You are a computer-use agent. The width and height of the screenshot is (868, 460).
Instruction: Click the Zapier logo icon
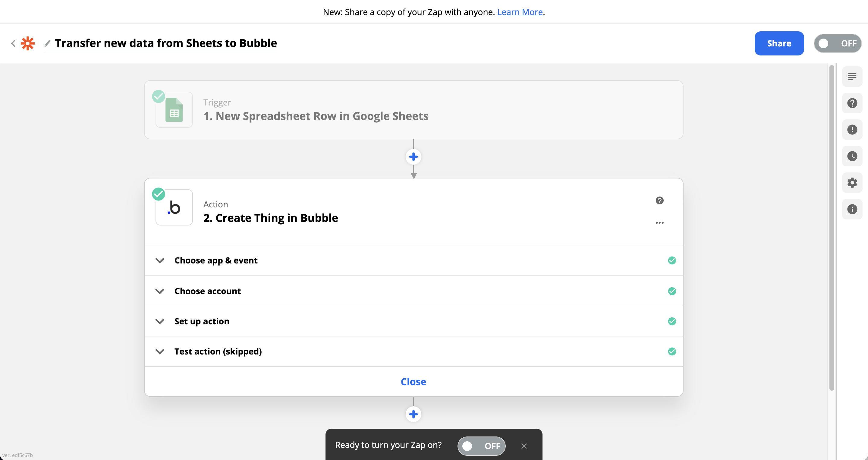pyautogui.click(x=28, y=43)
